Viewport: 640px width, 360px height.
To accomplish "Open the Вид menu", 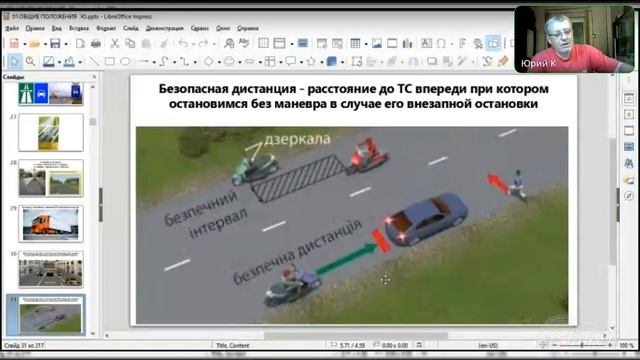I will point(57,28).
